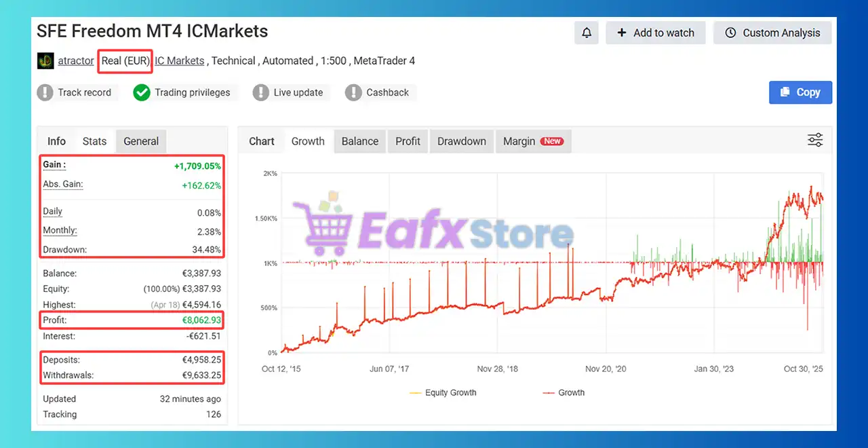Click the Trading privileges green checkmark
This screenshot has height=448, width=868.
142,92
